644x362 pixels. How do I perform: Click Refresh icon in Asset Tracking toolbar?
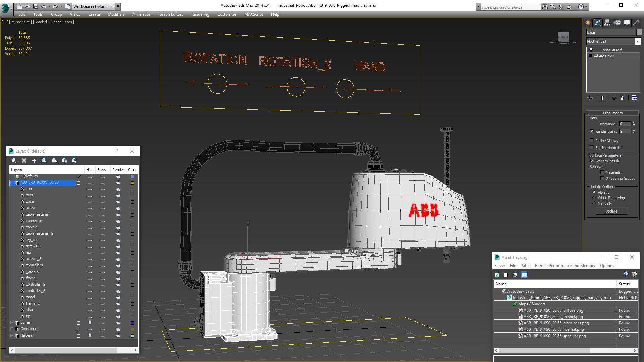coord(497,275)
